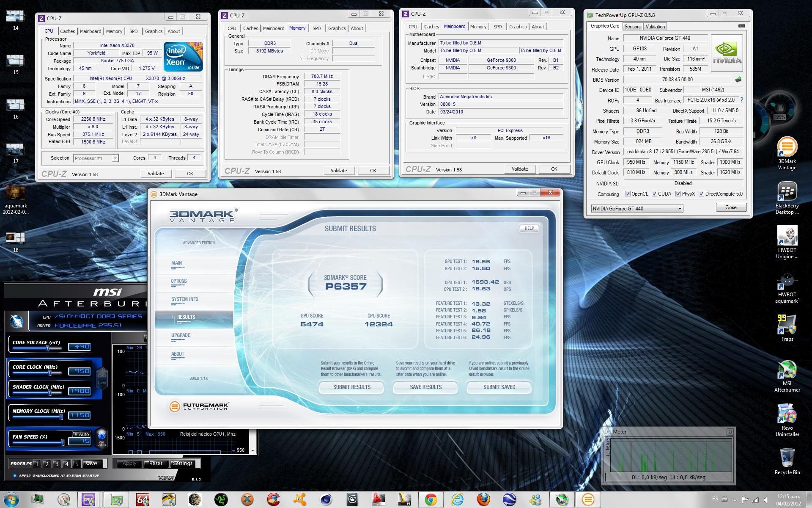
Task: Open desktop thumbnail file named 17
Action: coord(16,153)
